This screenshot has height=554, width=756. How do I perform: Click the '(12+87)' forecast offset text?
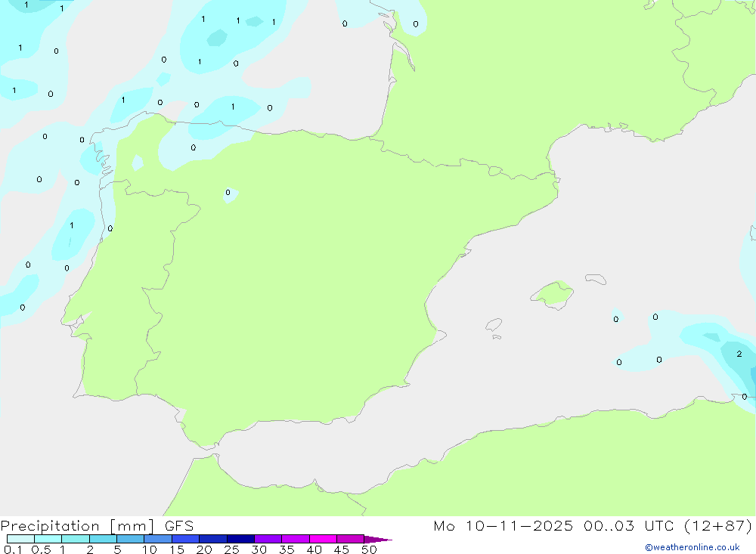718,525
